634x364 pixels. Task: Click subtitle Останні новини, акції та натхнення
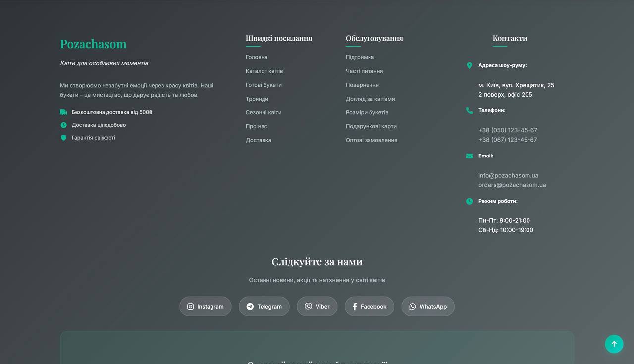(x=317, y=280)
